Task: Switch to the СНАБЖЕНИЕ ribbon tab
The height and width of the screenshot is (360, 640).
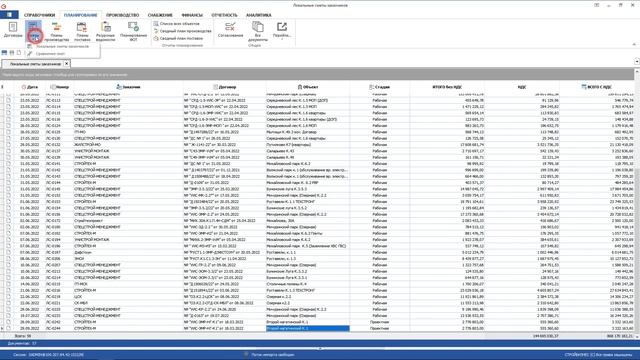Action: (x=160, y=15)
